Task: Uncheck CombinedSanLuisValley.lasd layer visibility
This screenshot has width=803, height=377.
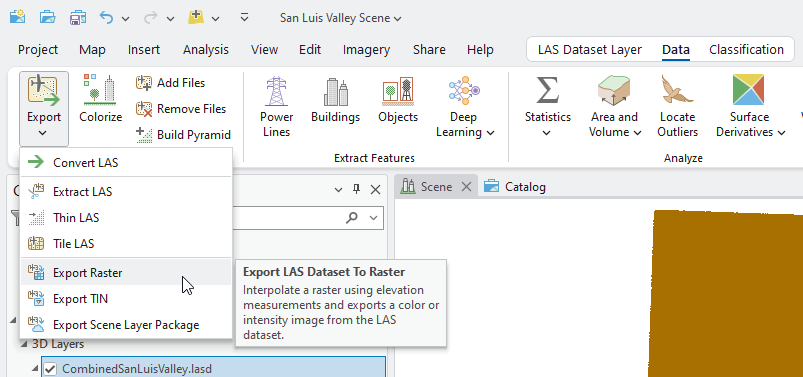Action: [x=50, y=368]
